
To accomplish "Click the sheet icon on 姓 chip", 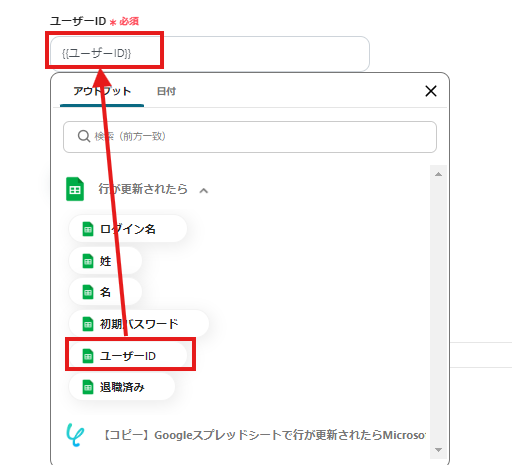I will pyautogui.click(x=88, y=261).
